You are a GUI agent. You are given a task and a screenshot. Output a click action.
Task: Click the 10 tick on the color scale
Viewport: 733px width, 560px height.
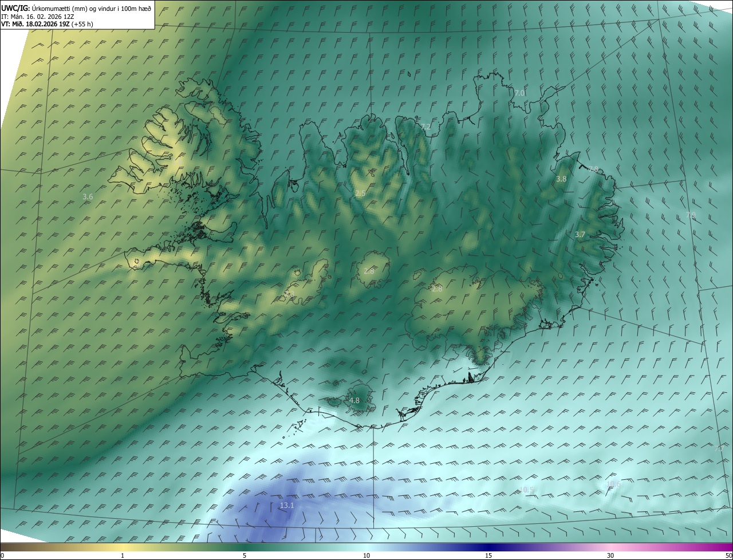[366, 556]
